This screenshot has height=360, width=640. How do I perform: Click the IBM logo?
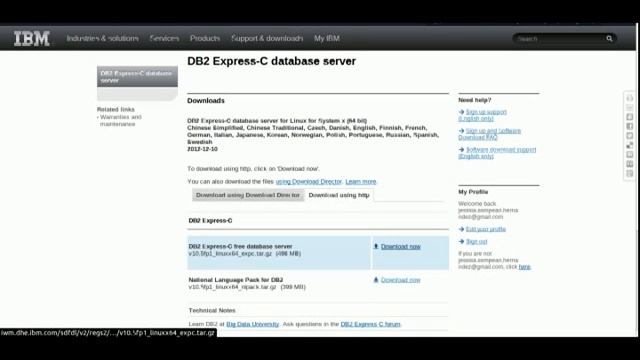(x=32, y=39)
